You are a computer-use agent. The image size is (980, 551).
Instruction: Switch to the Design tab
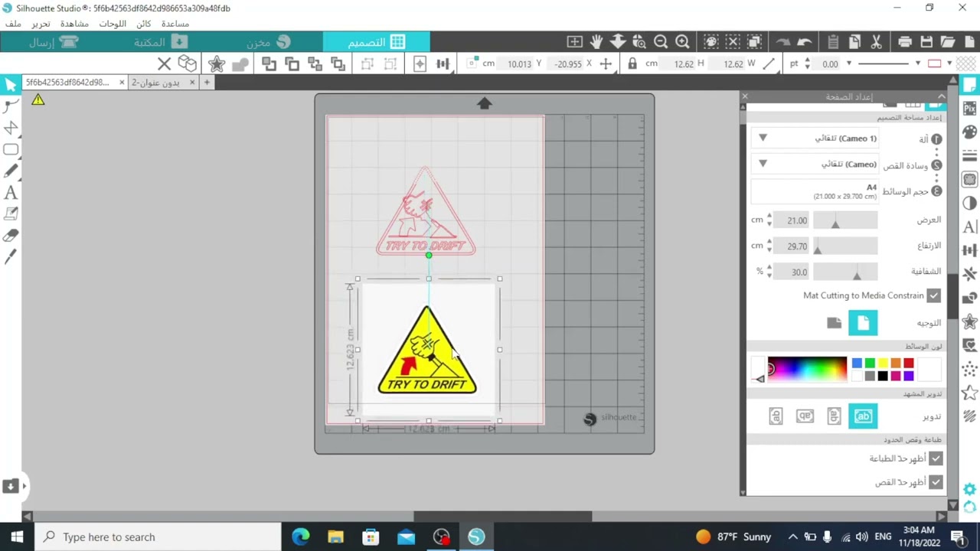(x=376, y=42)
